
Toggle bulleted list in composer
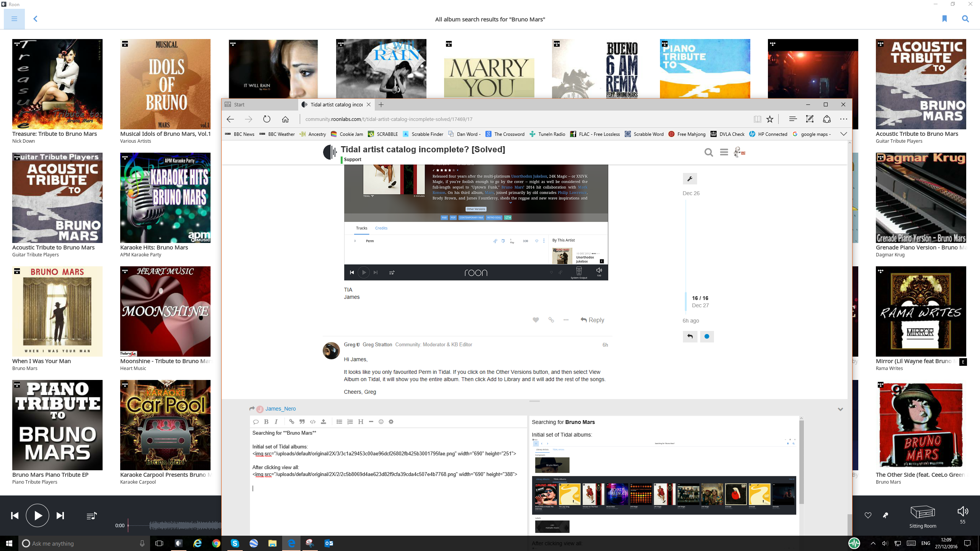tap(339, 422)
